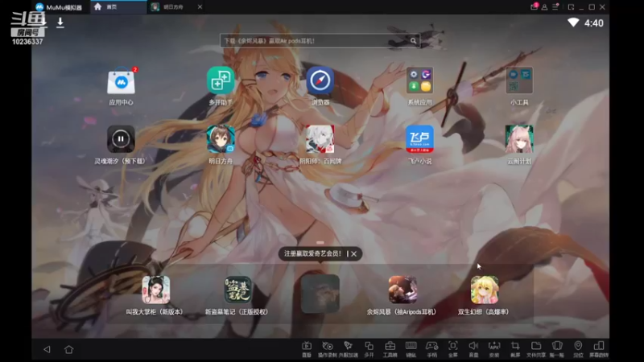
Task: Resume the paused 灵魂潮汐 download
Action: click(x=121, y=139)
